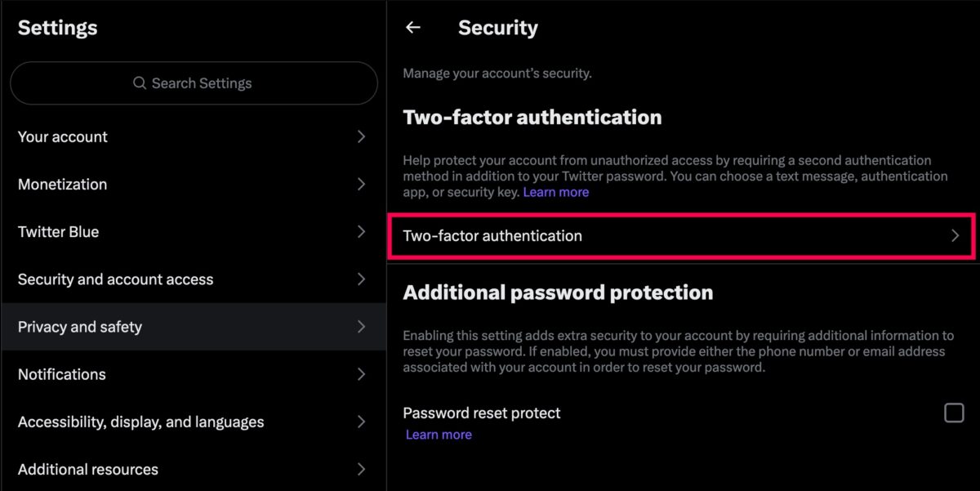Click the chevron next to Twitter Blue
This screenshot has width=980, height=491.
361,231
